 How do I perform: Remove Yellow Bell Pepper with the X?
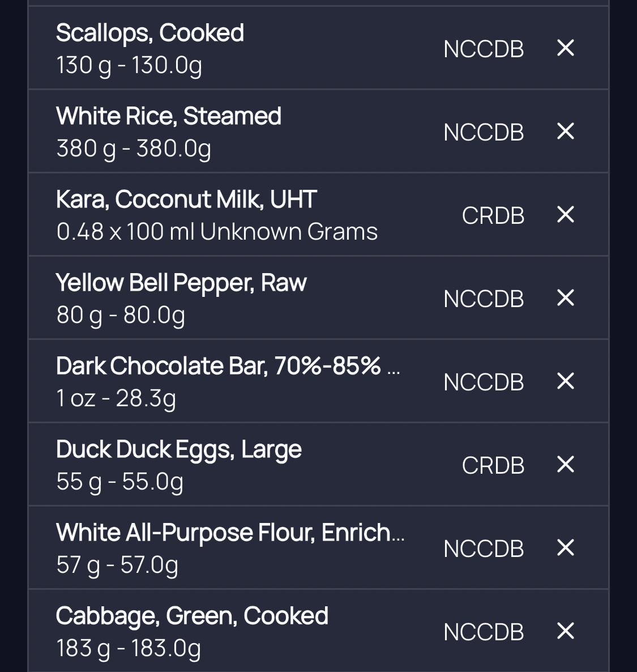[566, 297]
